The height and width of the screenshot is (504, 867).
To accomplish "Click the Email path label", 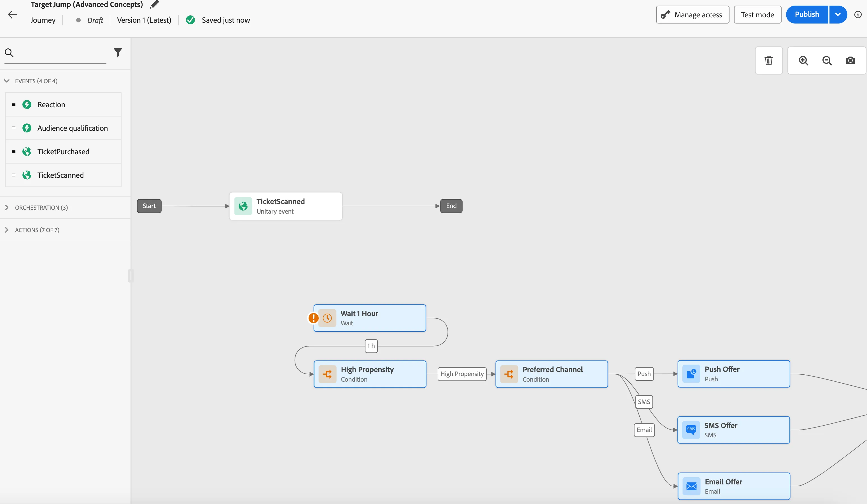I will pos(644,430).
